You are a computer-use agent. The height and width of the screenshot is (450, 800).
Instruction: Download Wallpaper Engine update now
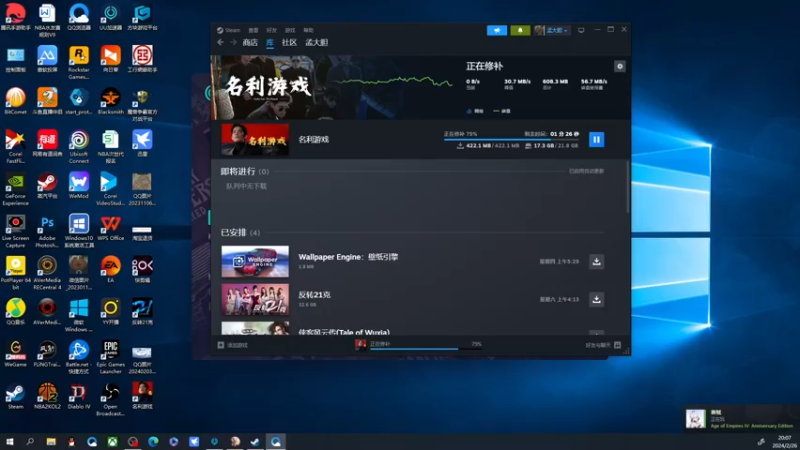coord(596,262)
